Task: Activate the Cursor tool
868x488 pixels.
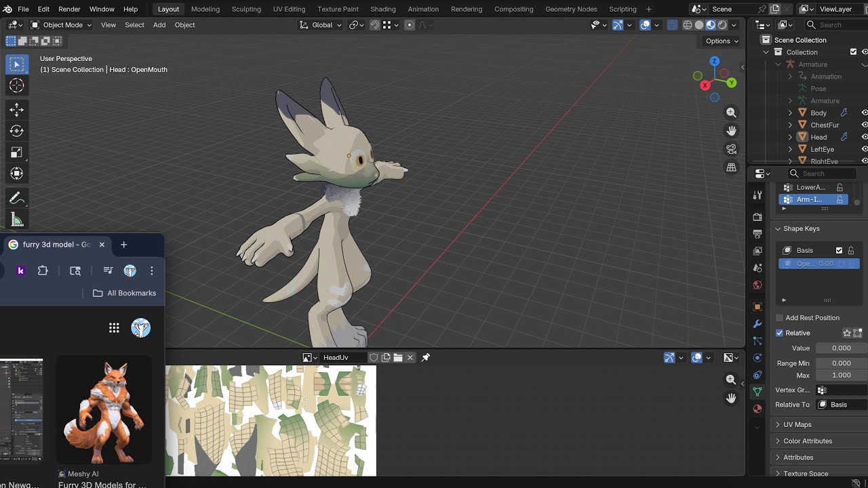Action: (x=17, y=85)
